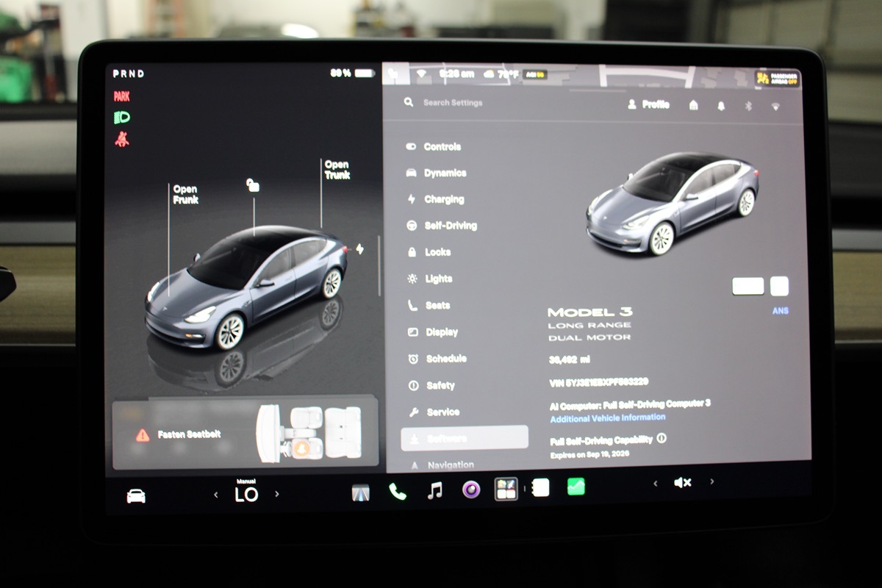This screenshot has width=882, height=588.
Task: Decrease cabin temperature with left chevron
Action: [215, 495]
